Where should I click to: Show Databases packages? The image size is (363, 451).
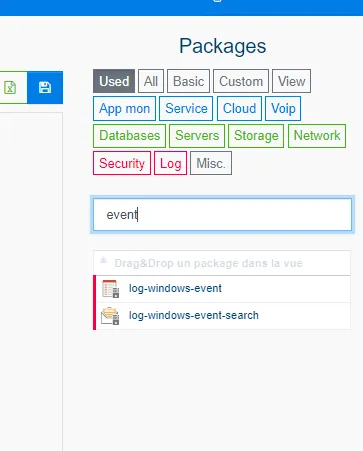click(x=129, y=136)
